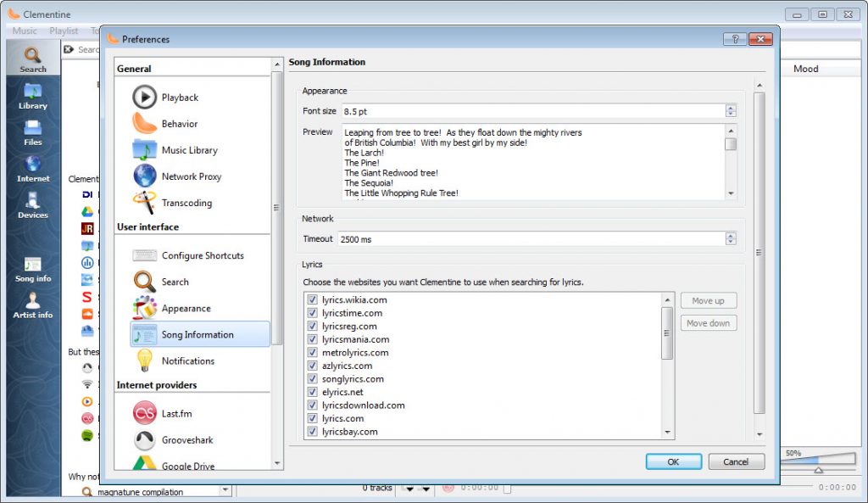Uncheck lyricsdownload.com checkbox
Image resolution: width=868 pixels, height=503 pixels.
(x=312, y=405)
